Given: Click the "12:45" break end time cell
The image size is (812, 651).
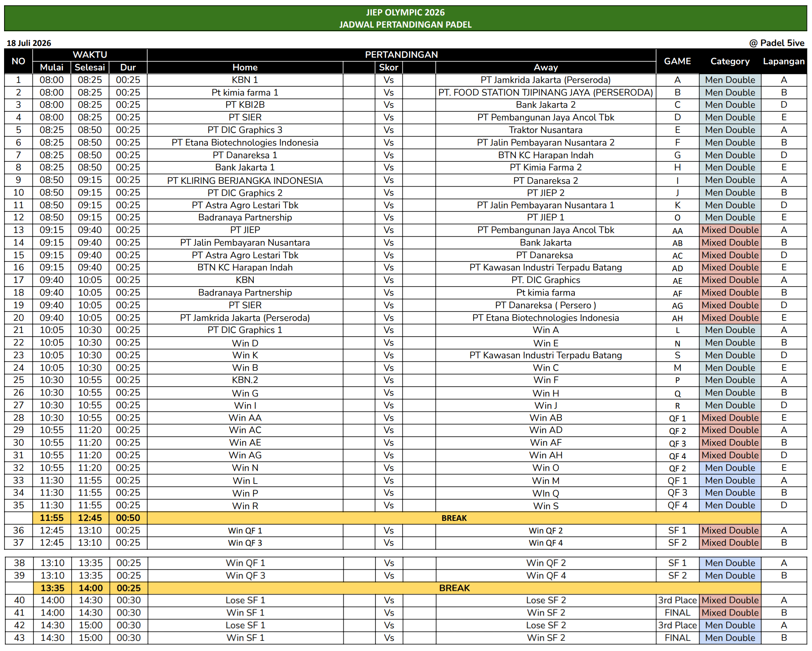Looking at the screenshot, I should pos(90,518).
